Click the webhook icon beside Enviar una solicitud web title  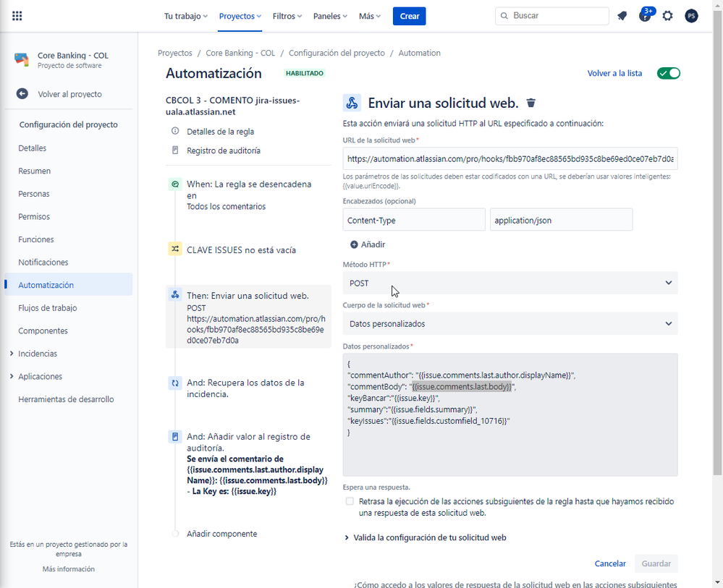pos(352,103)
